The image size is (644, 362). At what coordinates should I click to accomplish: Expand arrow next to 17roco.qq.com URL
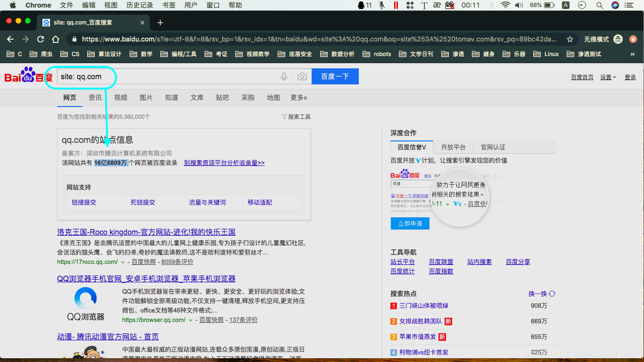[123, 262]
